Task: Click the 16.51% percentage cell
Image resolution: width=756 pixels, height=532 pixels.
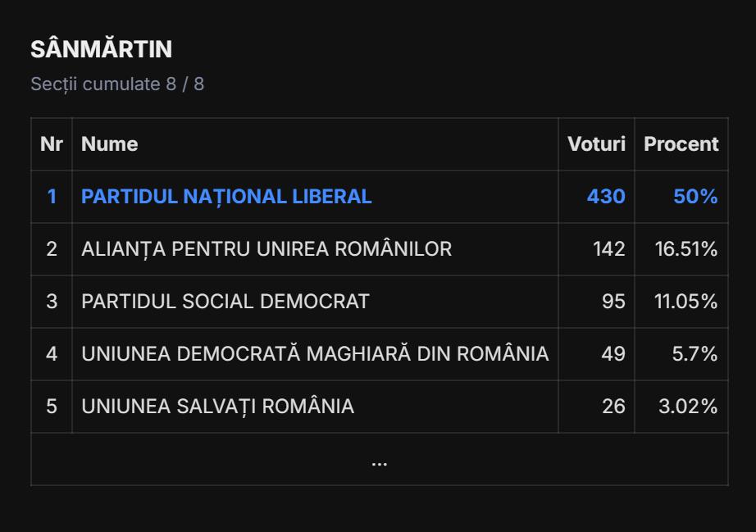Action: point(686,249)
